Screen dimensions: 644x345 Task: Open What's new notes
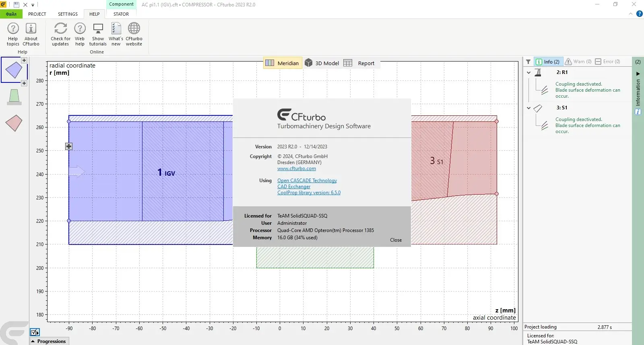pos(116,35)
